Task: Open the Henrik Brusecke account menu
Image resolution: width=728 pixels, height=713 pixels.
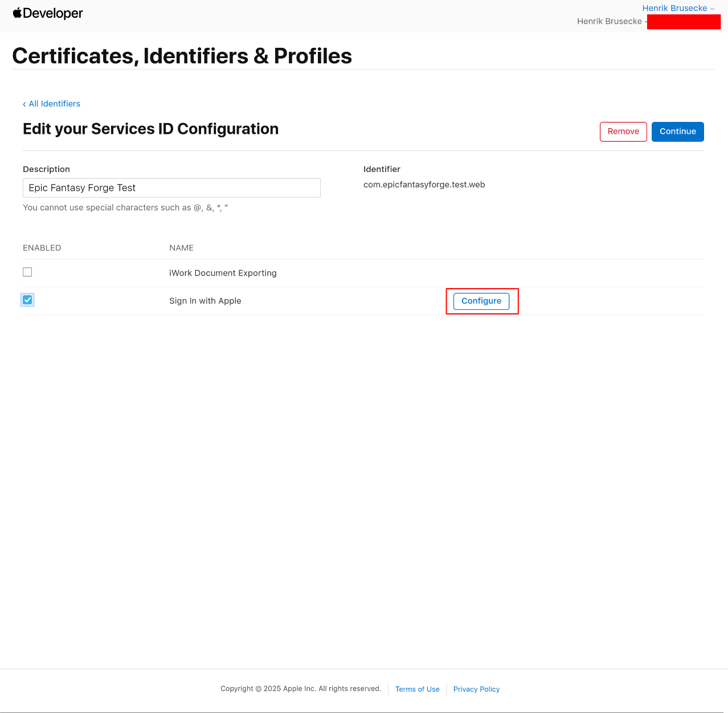Action: pyautogui.click(x=674, y=8)
